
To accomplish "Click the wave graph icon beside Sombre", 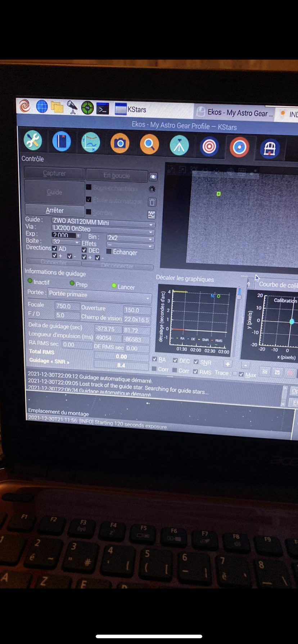I will pos(152,215).
